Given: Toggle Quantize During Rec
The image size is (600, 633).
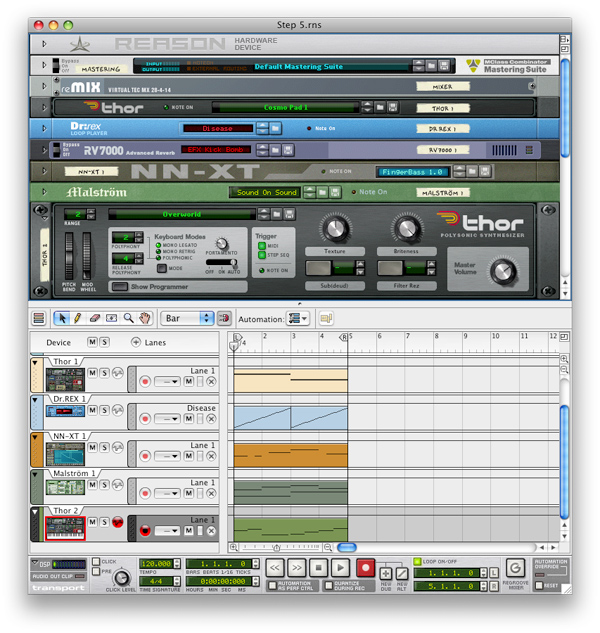Looking at the screenshot, I should tap(329, 585).
